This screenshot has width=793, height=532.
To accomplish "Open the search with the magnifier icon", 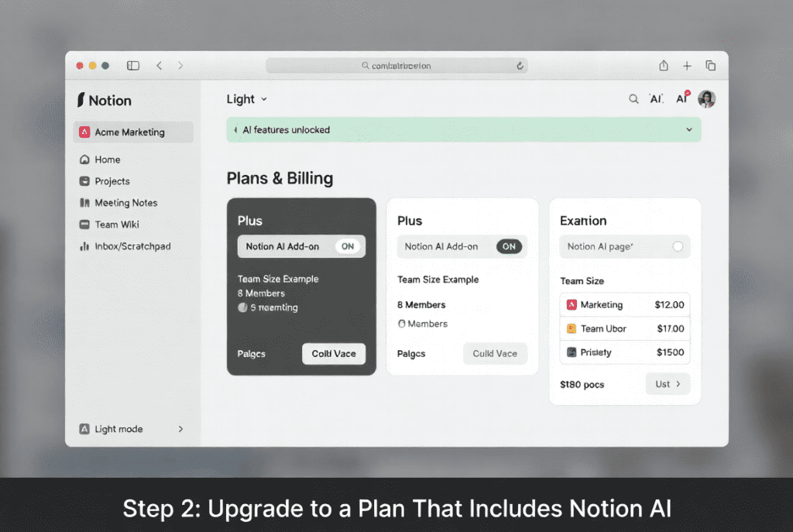I will (634, 99).
